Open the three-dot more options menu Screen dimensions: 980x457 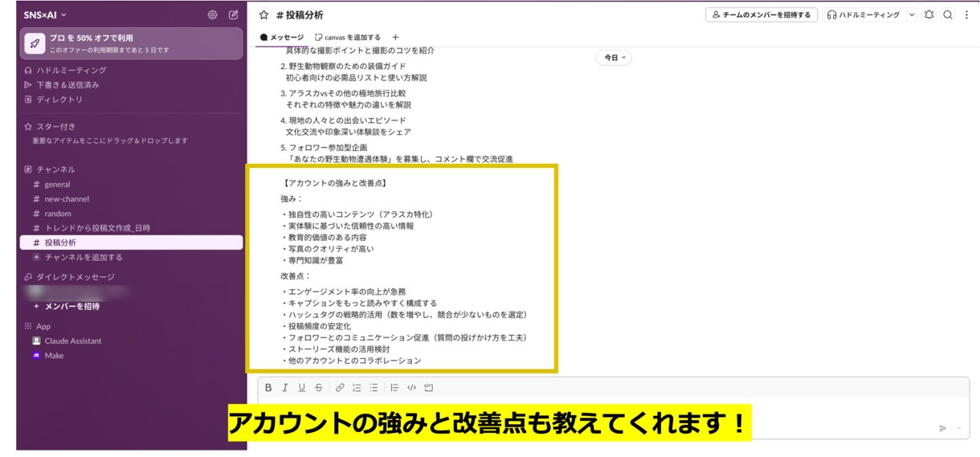pos(966,14)
